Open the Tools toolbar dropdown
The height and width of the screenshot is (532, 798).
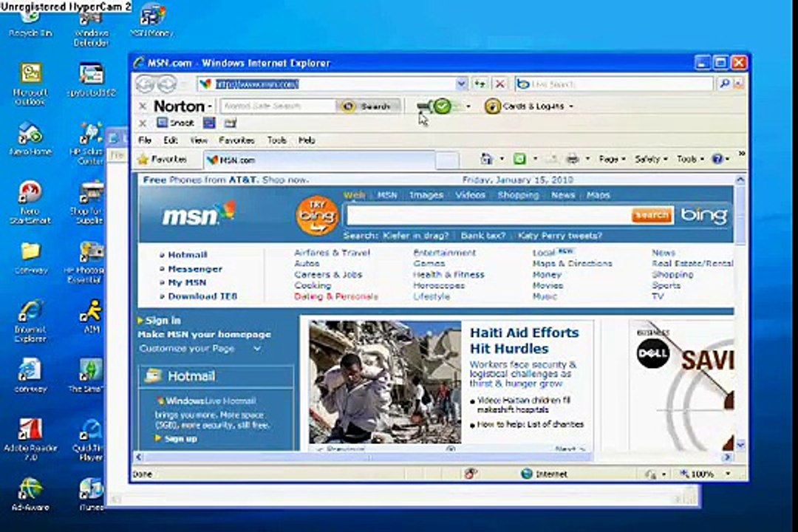click(690, 160)
